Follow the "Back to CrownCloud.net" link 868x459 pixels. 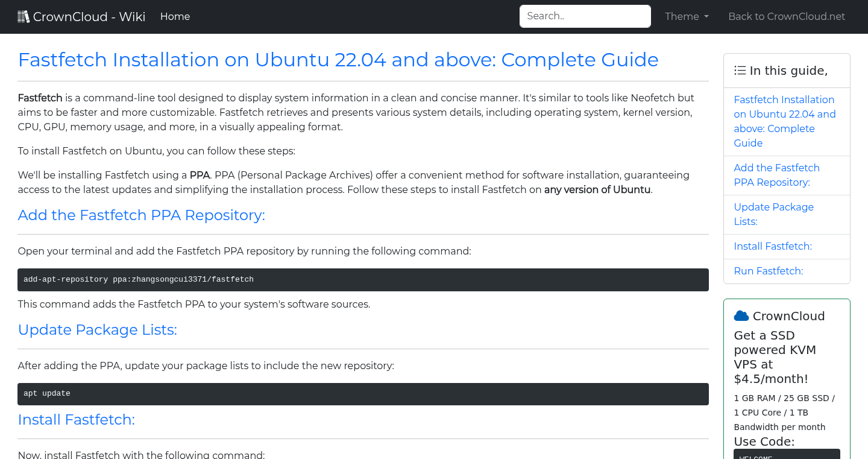pyautogui.click(x=787, y=16)
